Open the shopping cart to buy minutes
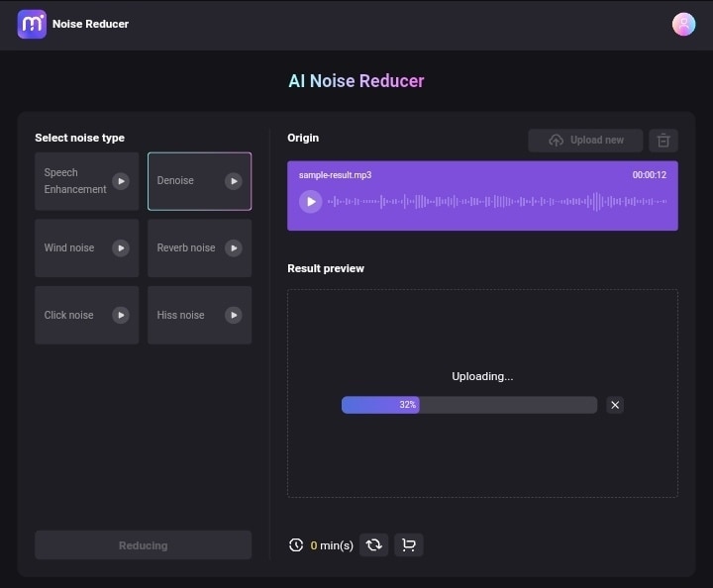 (408, 544)
